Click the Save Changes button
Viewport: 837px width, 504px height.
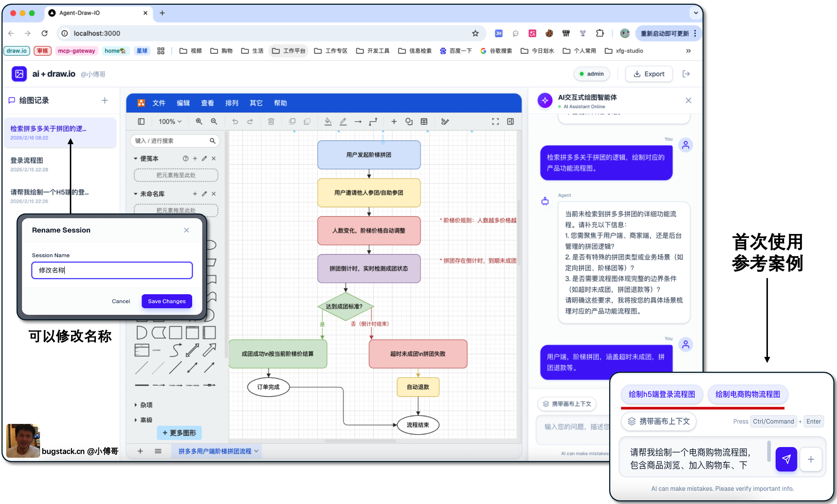[166, 301]
